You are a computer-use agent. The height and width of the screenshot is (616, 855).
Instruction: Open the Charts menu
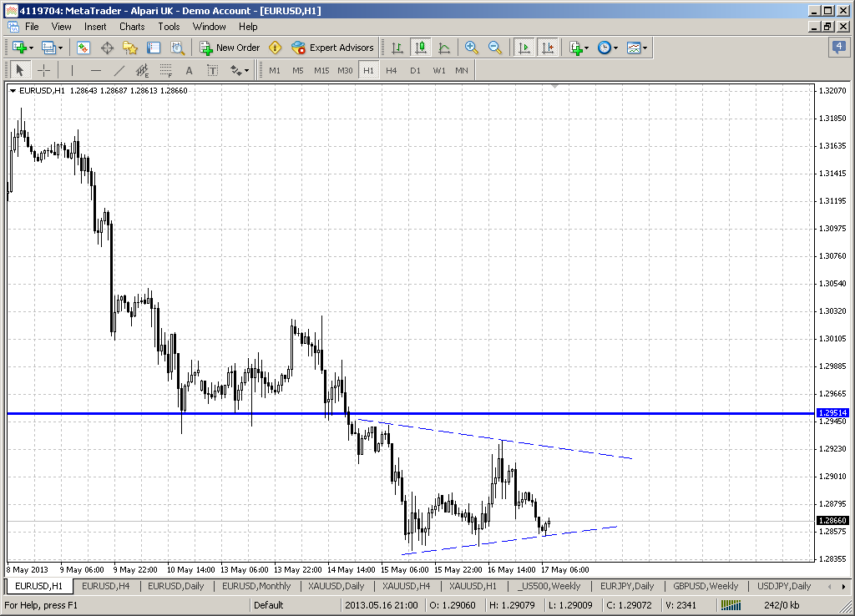click(132, 27)
